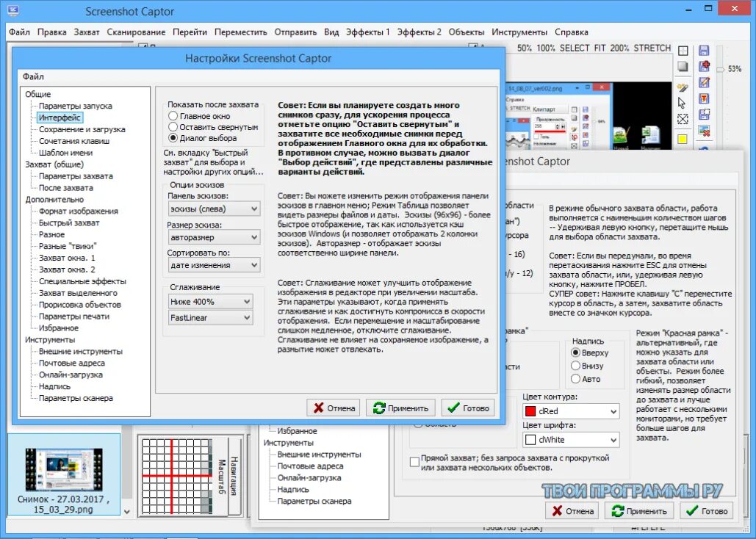Click the SELECT zoom mode
This screenshot has width=756, height=539.
[x=575, y=48]
